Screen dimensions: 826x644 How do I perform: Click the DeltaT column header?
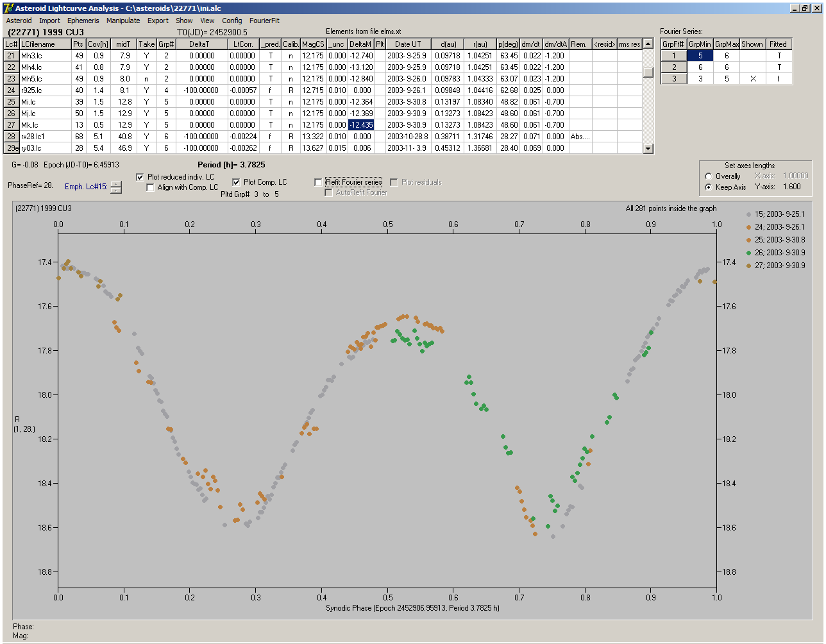coord(201,44)
